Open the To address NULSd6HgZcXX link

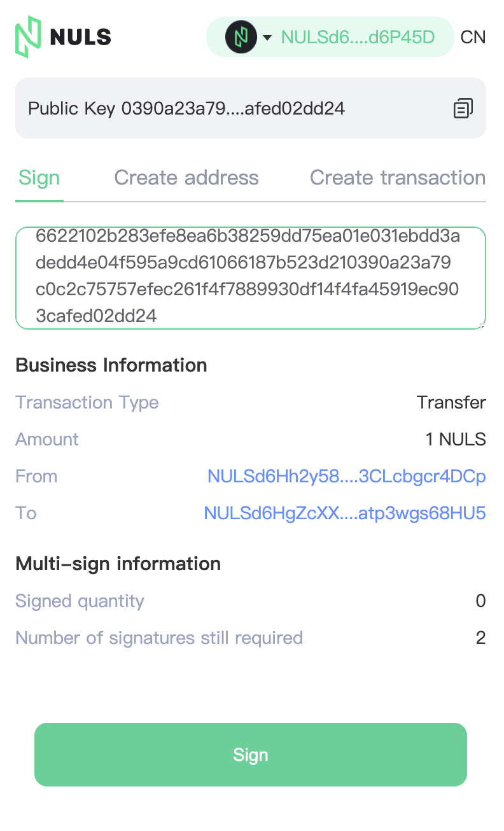click(345, 513)
